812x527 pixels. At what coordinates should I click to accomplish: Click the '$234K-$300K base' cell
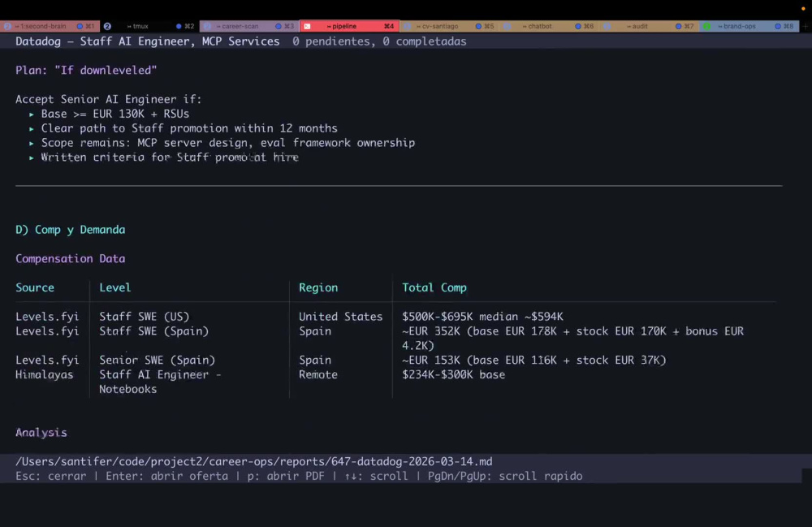click(453, 375)
